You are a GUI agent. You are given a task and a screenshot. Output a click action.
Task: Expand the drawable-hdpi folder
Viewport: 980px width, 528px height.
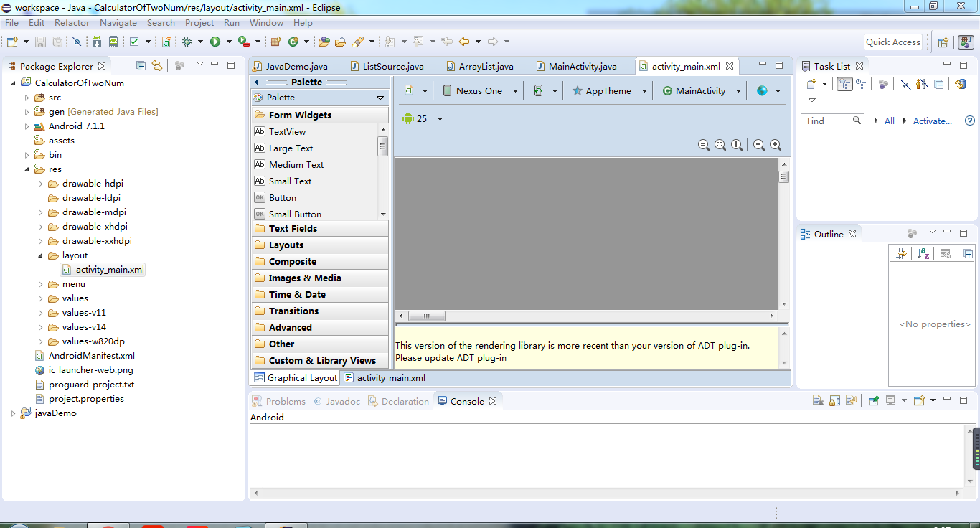coord(41,184)
